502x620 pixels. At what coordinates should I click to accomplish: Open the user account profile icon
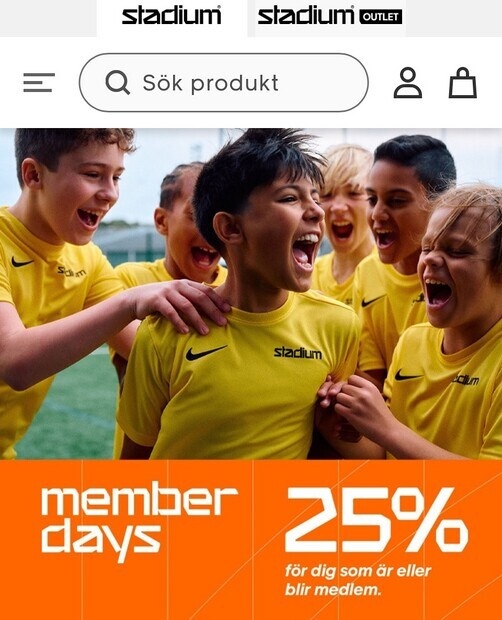coord(408,83)
